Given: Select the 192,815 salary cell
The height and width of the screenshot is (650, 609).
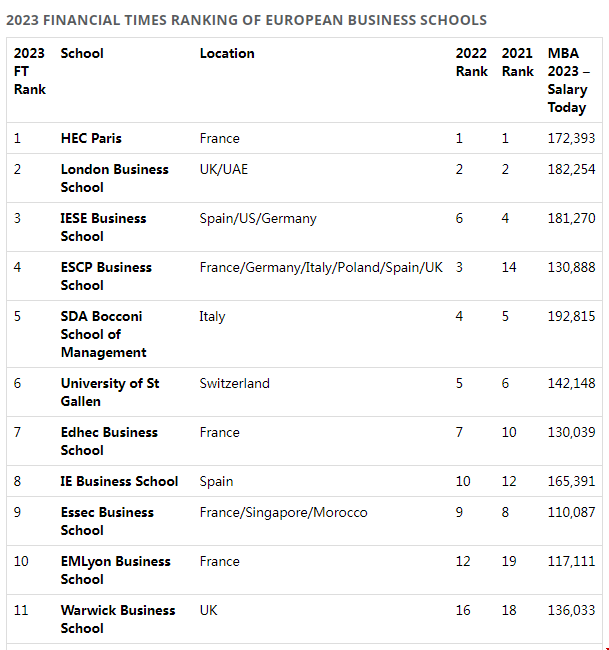Looking at the screenshot, I should tap(571, 316).
